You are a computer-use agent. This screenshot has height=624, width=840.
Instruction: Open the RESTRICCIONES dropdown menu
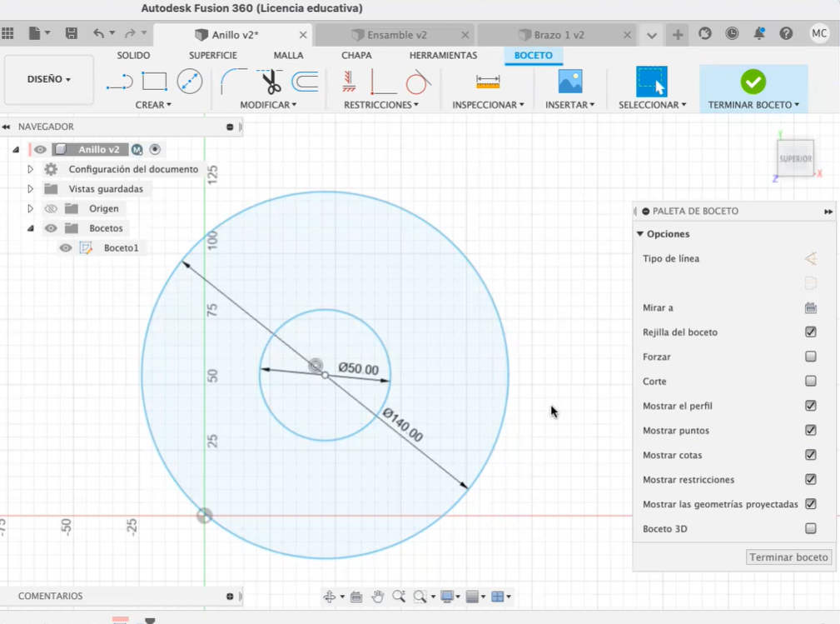coord(381,105)
